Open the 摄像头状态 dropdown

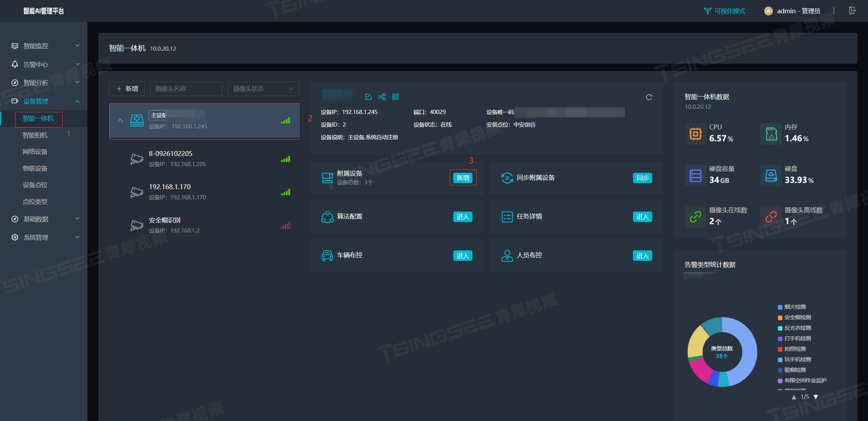(263, 89)
